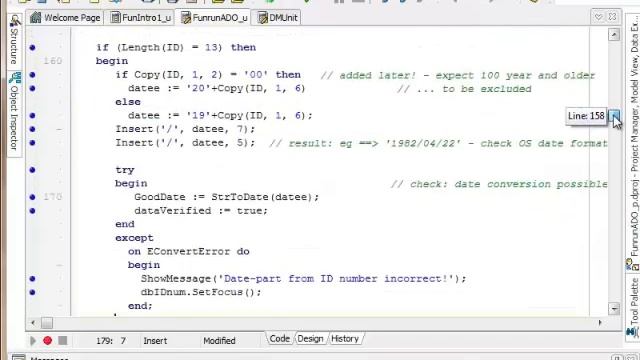
Task: Toggle breakpoint on Insert('/', datee, 7) line
Action: coord(33,129)
